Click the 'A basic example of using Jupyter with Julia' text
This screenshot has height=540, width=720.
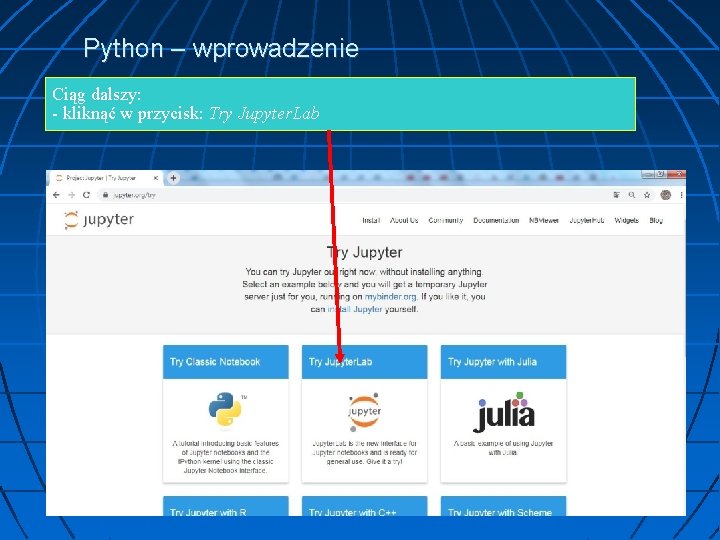pos(503,448)
